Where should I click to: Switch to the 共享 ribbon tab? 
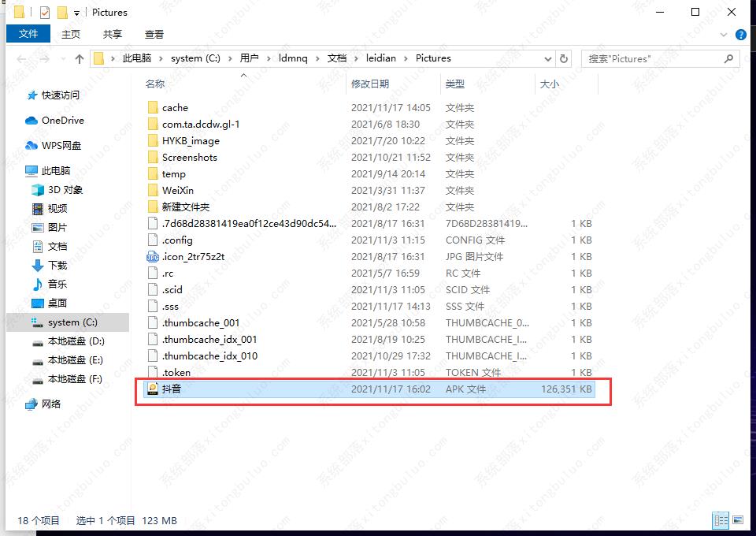point(113,34)
